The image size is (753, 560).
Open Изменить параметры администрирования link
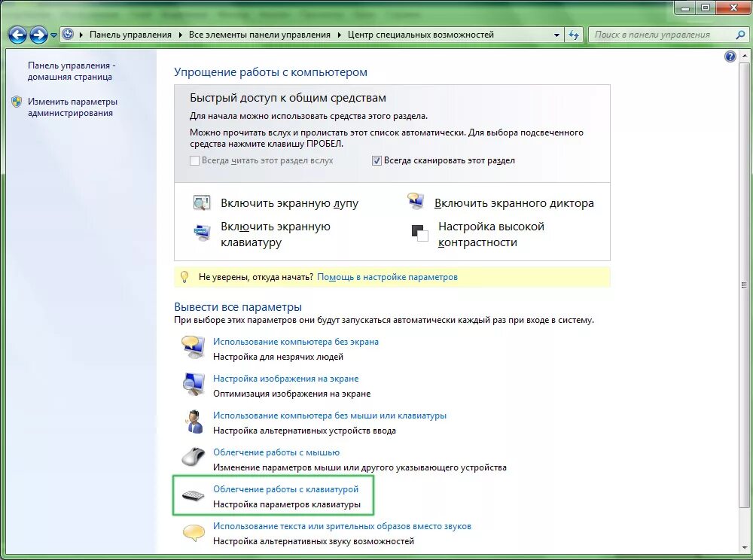(x=72, y=107)
